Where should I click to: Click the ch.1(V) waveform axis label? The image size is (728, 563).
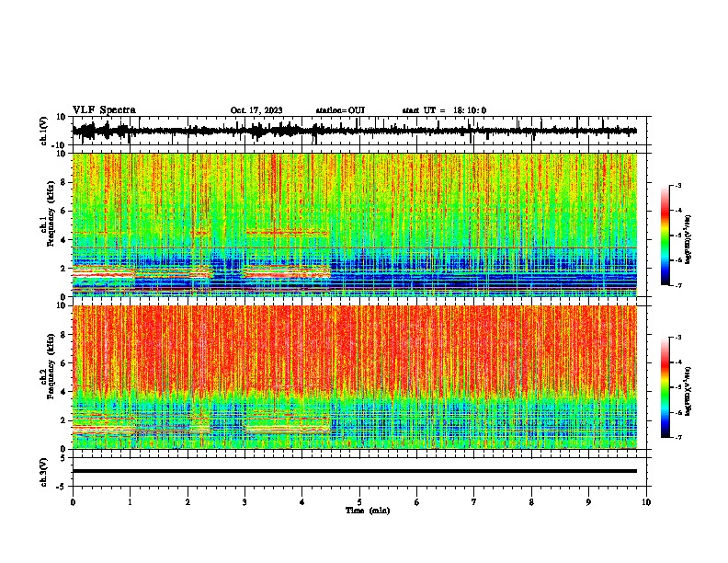click(x=43, y=131)
